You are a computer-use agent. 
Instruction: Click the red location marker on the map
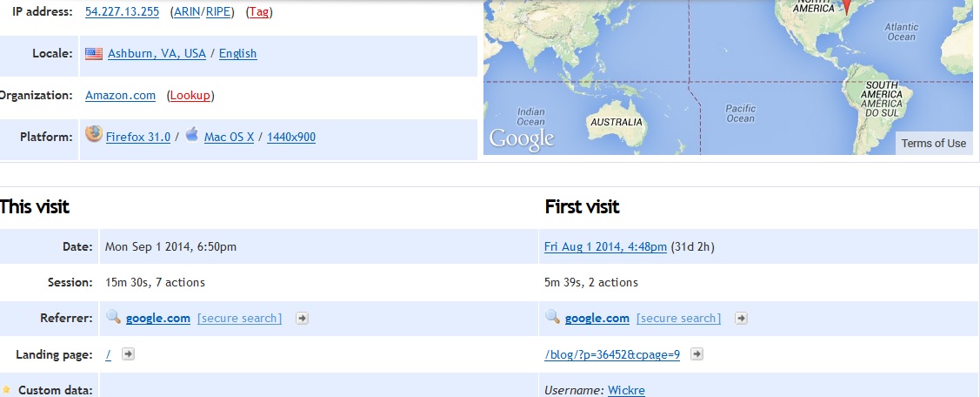pos(849,6)
